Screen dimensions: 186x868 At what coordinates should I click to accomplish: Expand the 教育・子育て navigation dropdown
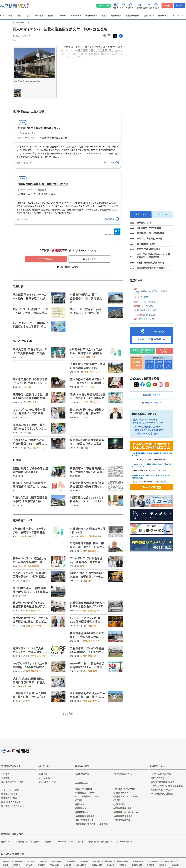click(x=91, y=15)
